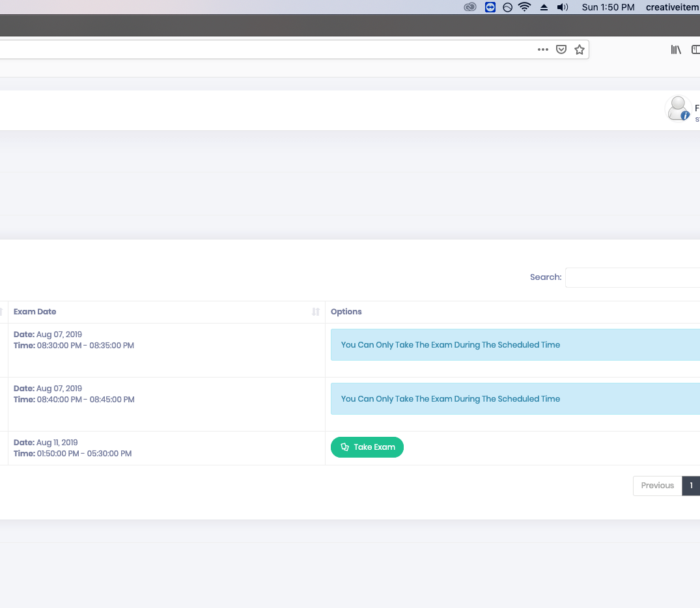Click the user profile avatar

point(678,109)
